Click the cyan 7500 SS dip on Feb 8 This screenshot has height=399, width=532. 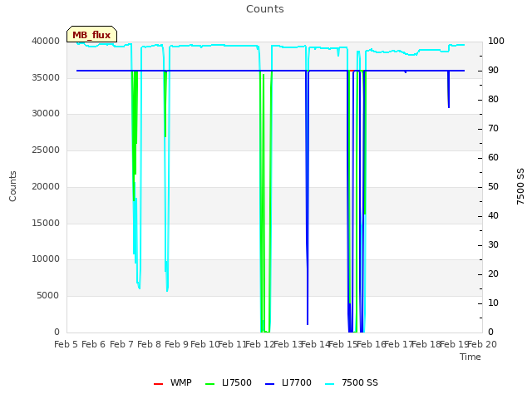(166, 170)
